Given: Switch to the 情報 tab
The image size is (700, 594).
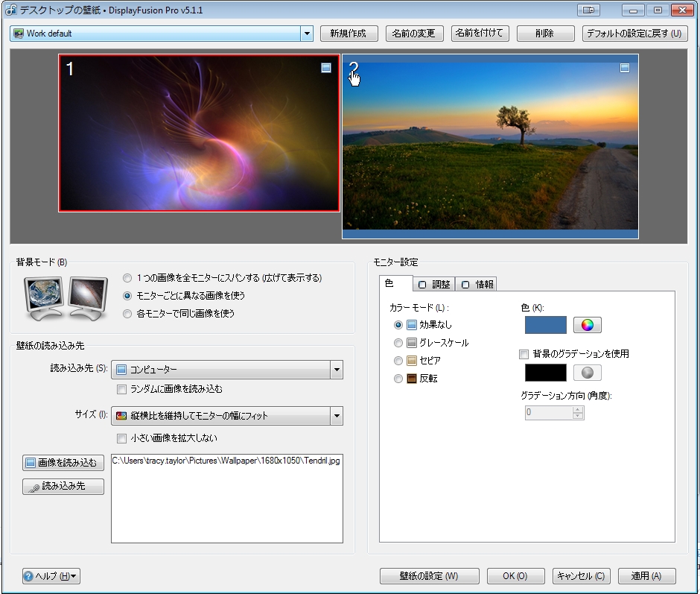Looking at the screenshot, I should pos(477,284).
